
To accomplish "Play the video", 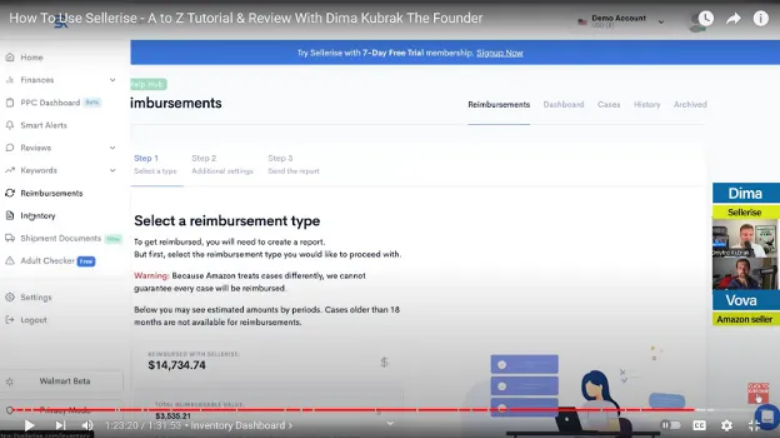I will pyautogui.click(x=29, y=426).
